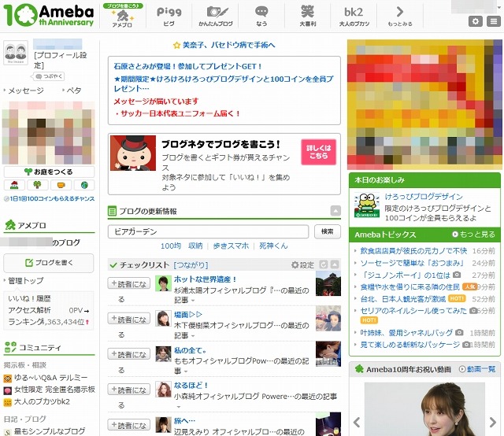Image resolution: width=504 pixels, height=436 pixels.
Task: Click 読者になる for 杉浦太陽 blog
Action: click(x=129, y=283)
